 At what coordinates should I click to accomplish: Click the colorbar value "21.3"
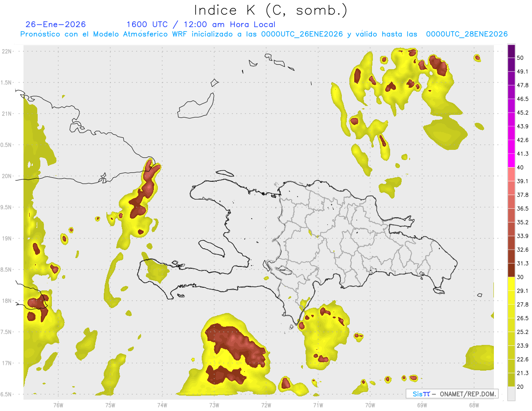tap(523, 373)
